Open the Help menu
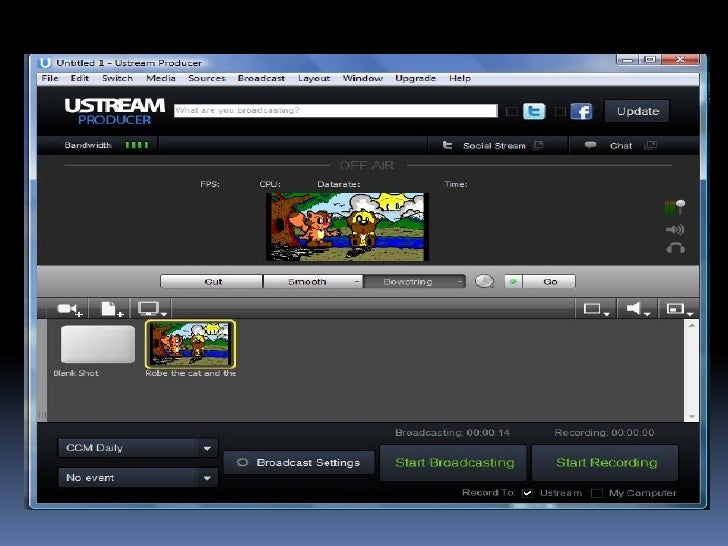Screen dimensions: 728x546 point(460,78)
